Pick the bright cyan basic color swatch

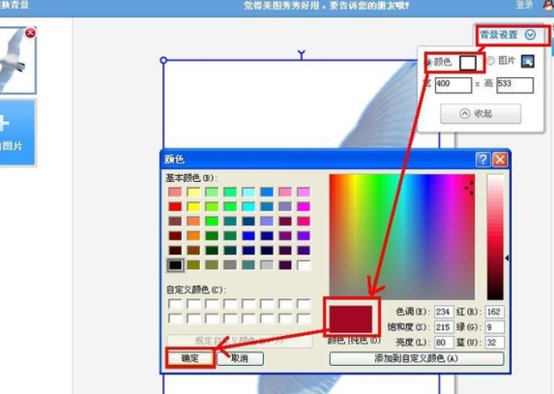249,207
